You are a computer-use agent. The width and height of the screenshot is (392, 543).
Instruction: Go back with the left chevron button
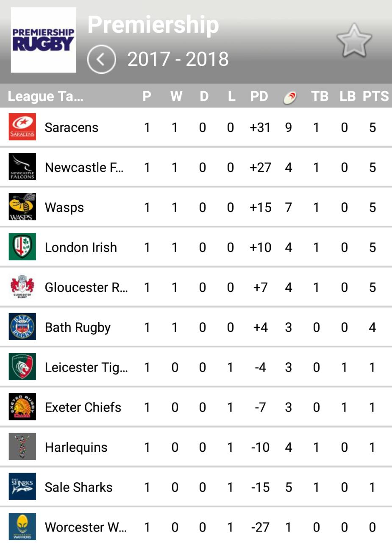coord(101,59)
